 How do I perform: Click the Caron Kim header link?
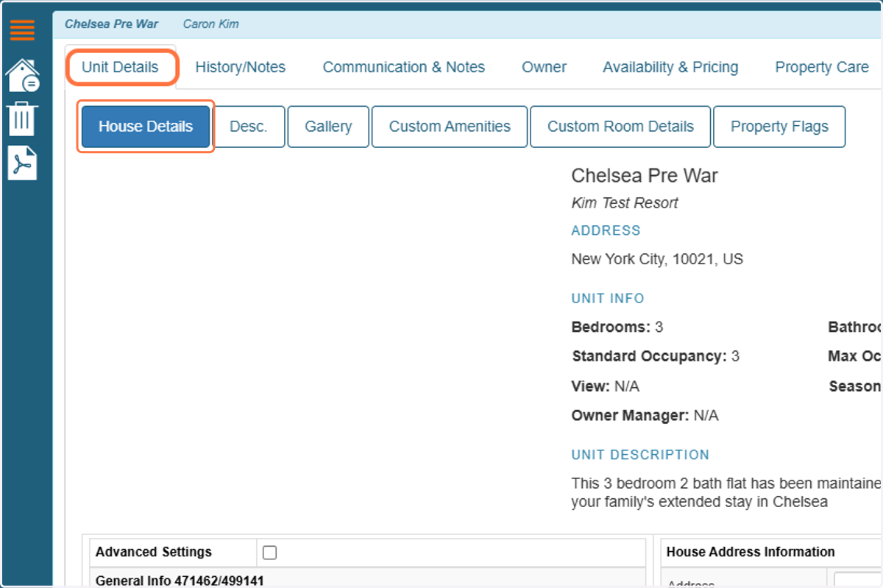[x=211, y=24]
